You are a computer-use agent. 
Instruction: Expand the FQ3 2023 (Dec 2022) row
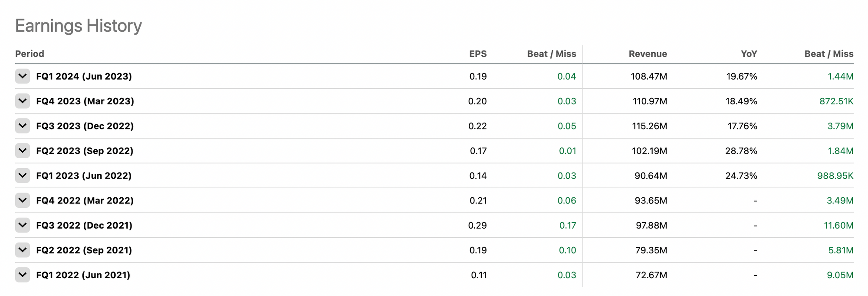(x=23, y=126)
